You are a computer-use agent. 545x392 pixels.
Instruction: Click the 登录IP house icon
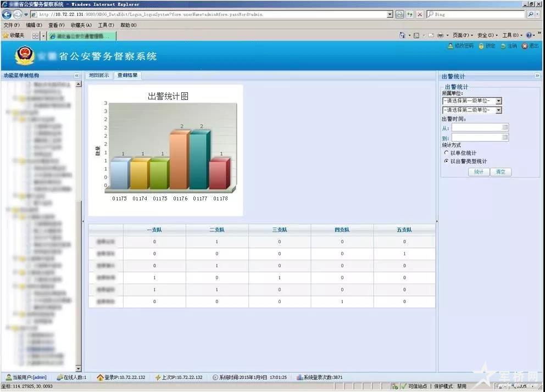coord(100,377)
